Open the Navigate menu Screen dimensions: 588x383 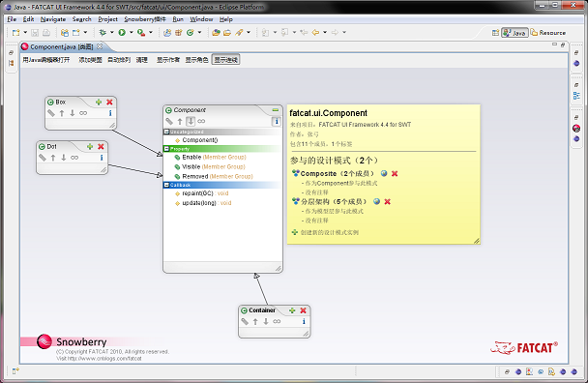pyautogui.click(x=53, y=19)
